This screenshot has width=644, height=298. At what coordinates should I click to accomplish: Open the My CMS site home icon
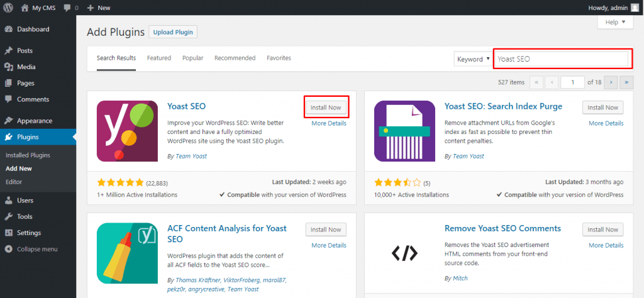pos(25,8)
